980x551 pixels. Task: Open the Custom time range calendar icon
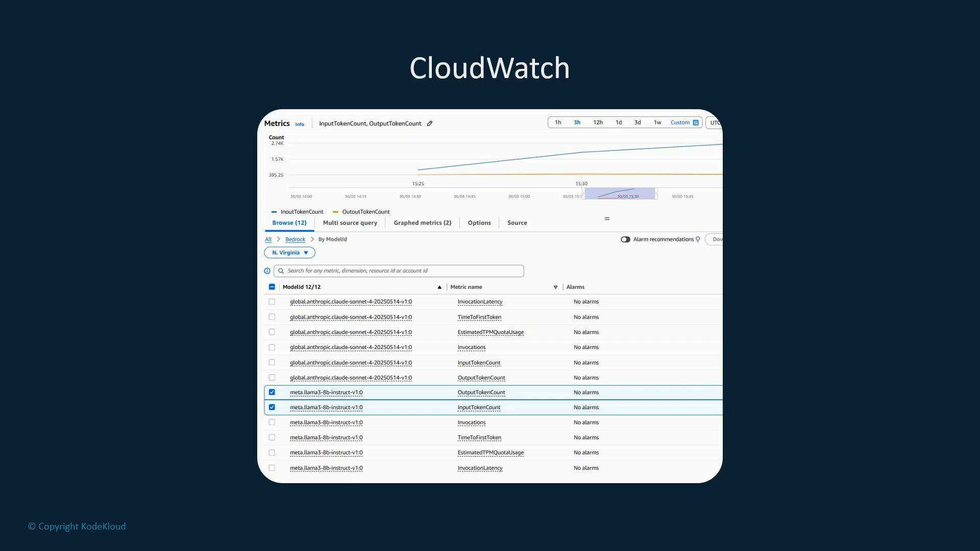[696, 122]
